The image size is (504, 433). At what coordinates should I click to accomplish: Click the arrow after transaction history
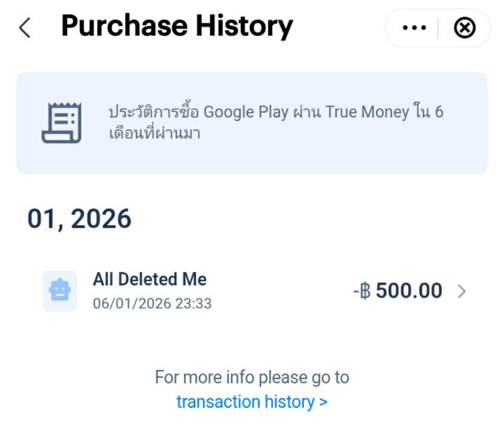coord(324,402)
